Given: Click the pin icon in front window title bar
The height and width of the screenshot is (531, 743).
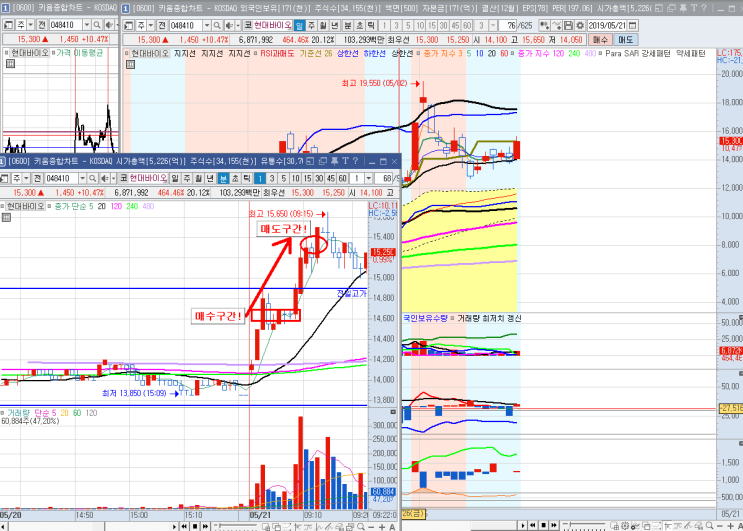Looking at the screenshot, I should 334,161.
